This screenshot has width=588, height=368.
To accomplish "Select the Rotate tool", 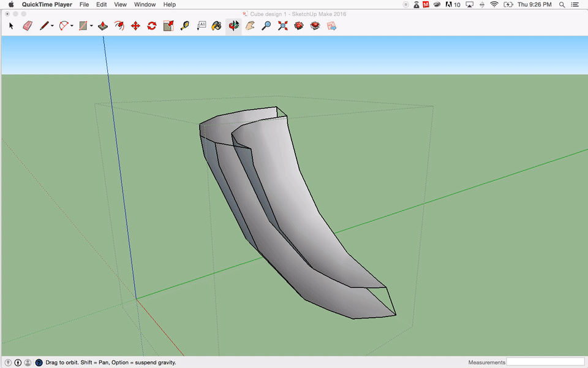I will click(152, 26).
